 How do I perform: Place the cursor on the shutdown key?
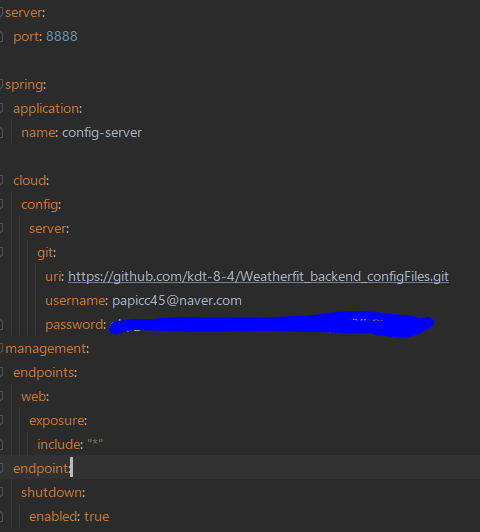click(52, 493)
